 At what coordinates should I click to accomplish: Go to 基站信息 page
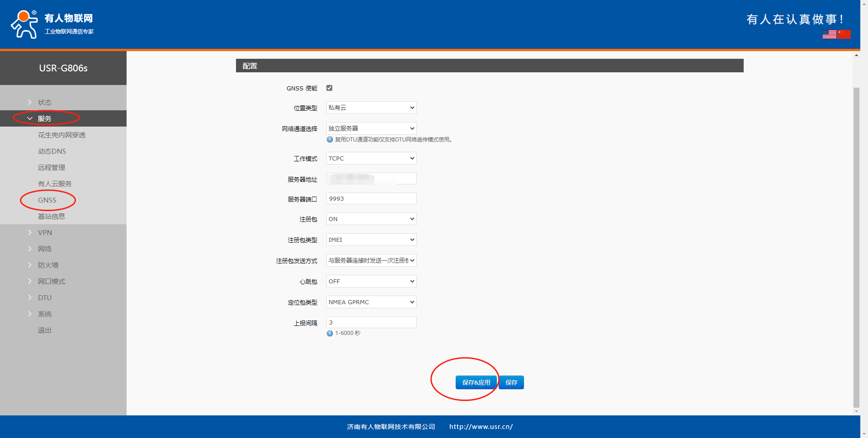pos(52,217)
